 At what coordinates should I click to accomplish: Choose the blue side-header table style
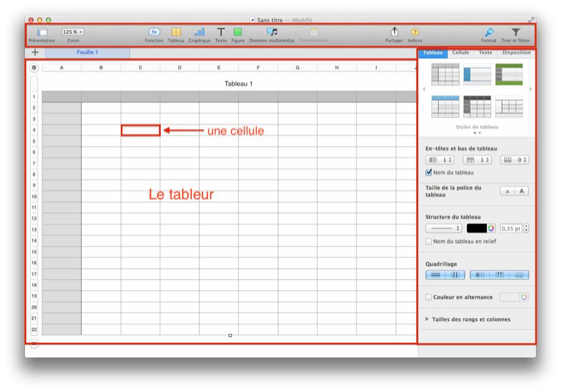click(x=477, y=74)
